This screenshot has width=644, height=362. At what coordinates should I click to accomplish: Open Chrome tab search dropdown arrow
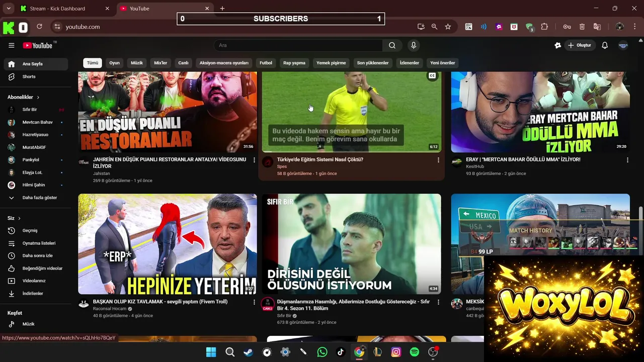[x=8, y=9]
